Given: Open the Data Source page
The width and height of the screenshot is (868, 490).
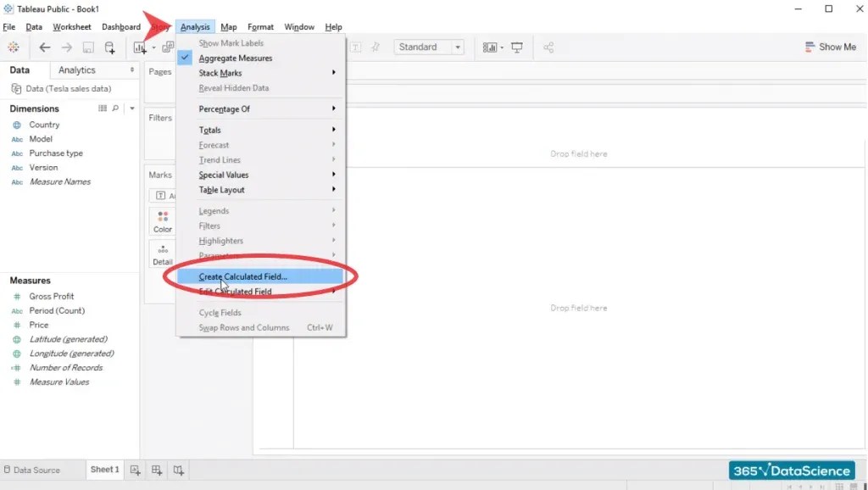Looking at the screenshot, I should pyautogui.click(x=35, y=469).
